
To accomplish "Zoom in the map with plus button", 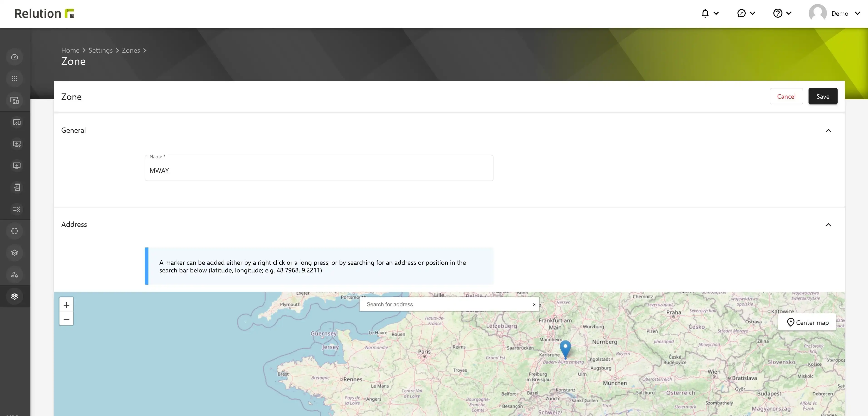I will click(x=66, y=305).
